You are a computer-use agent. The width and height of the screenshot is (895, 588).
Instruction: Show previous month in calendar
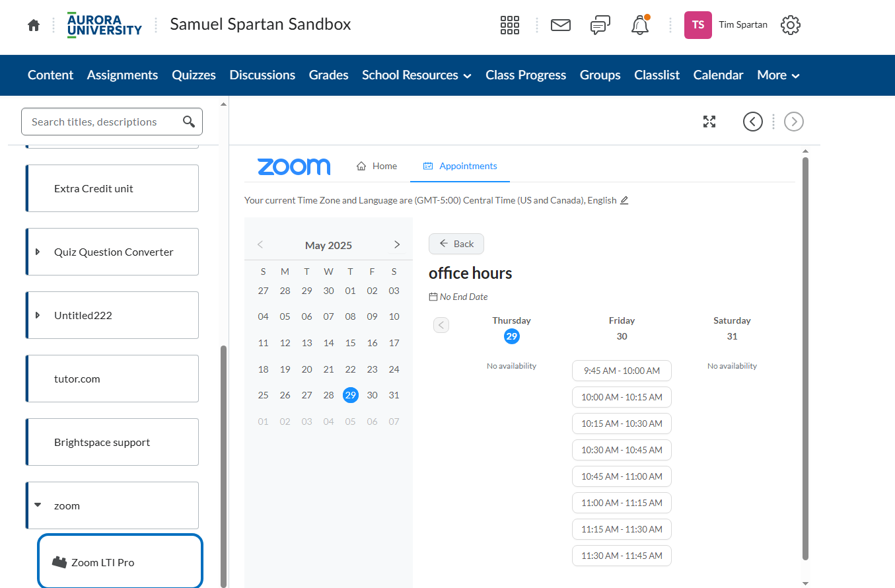pyautogui.click(x=260, y=244)
